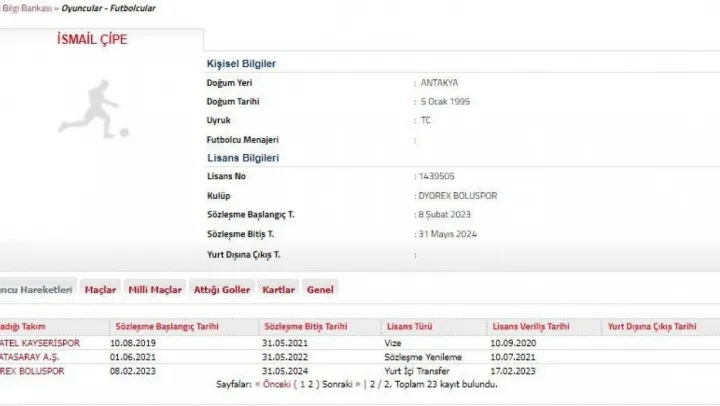The height and width of the screenshot is (406, 720).
Task: Switch to the Genel tab
Action: (321, 289)
